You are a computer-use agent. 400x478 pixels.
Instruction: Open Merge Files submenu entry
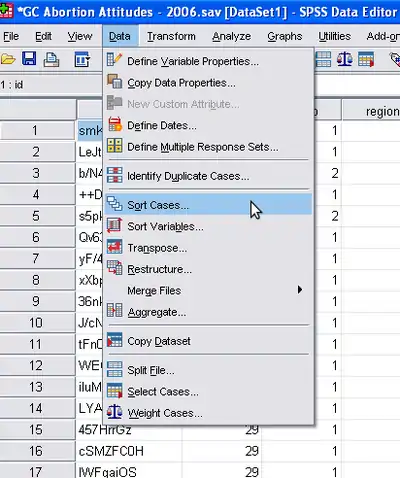point(209,290)
